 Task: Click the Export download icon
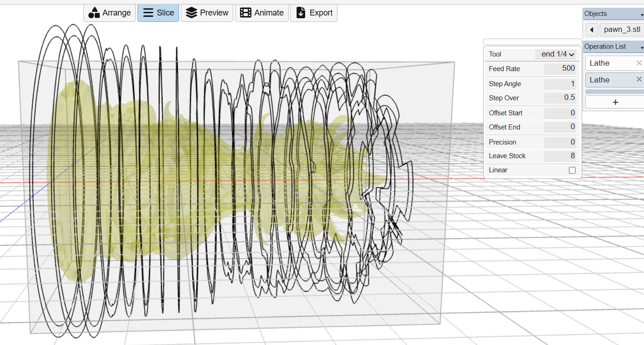[301, 13]
